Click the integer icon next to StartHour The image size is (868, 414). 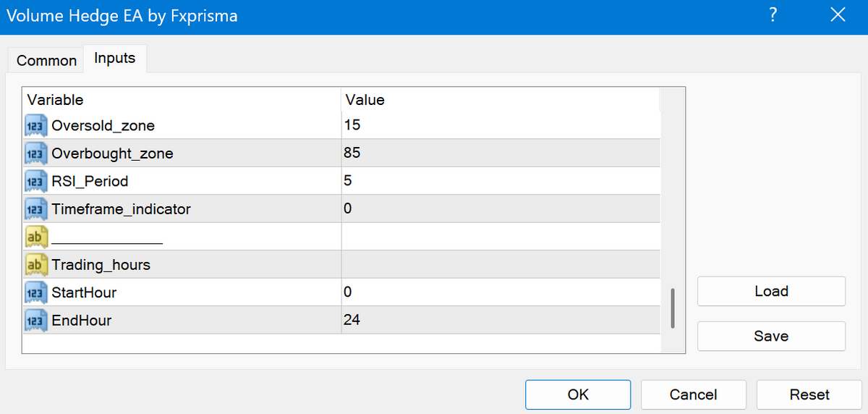(36, 292)
